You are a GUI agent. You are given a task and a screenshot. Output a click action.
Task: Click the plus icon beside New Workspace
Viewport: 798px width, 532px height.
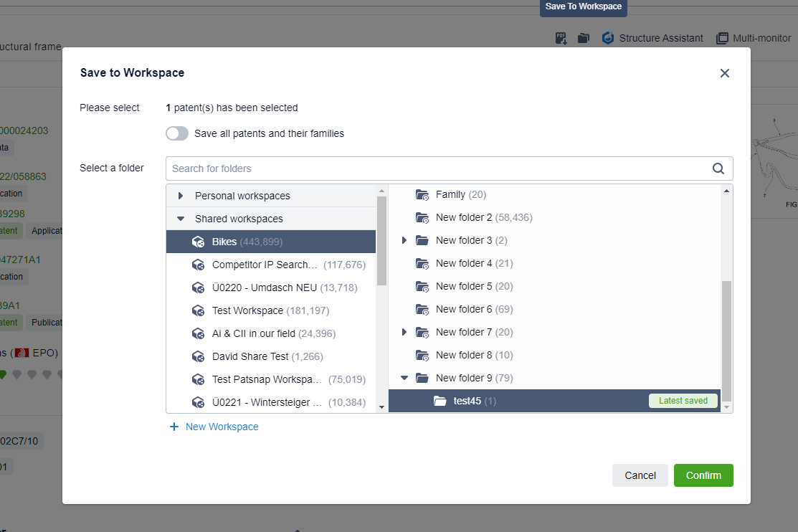coord(174,427)
